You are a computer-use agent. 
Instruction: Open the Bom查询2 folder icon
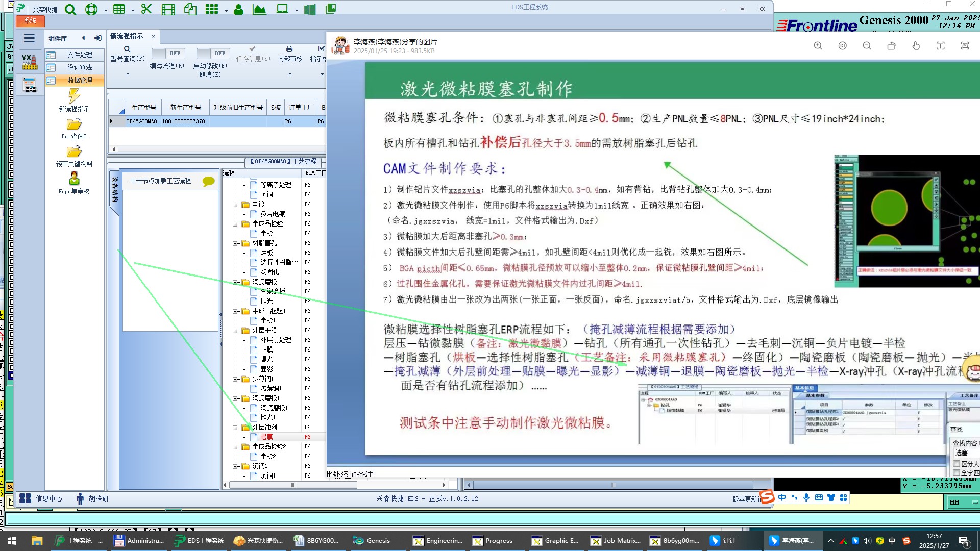[74, 124]
